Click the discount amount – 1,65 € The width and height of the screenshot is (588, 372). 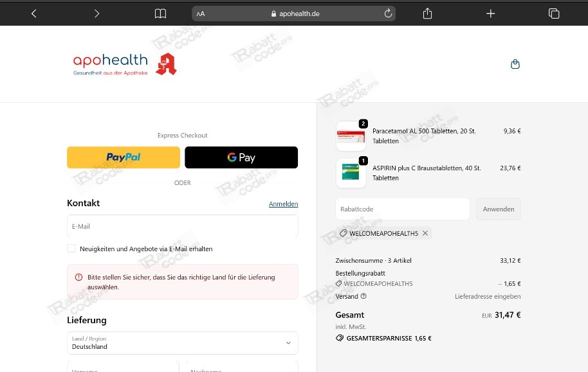coord(510,283)
